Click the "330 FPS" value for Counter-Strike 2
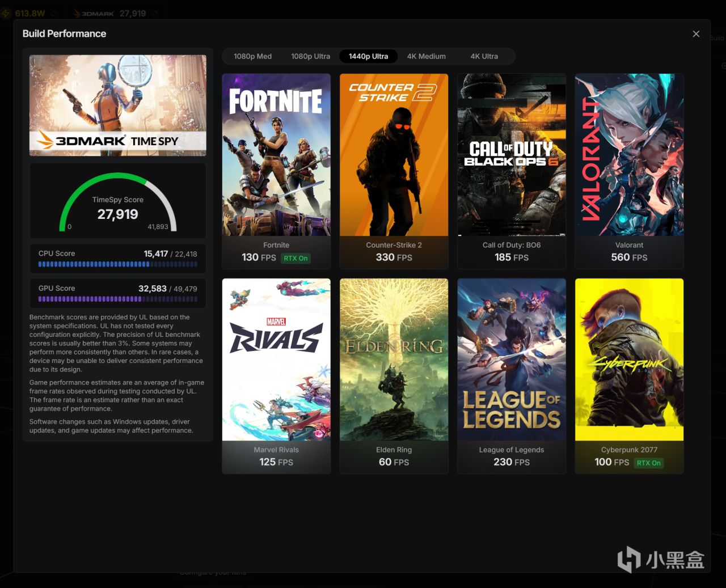The image size is (726, 588). 394,257
